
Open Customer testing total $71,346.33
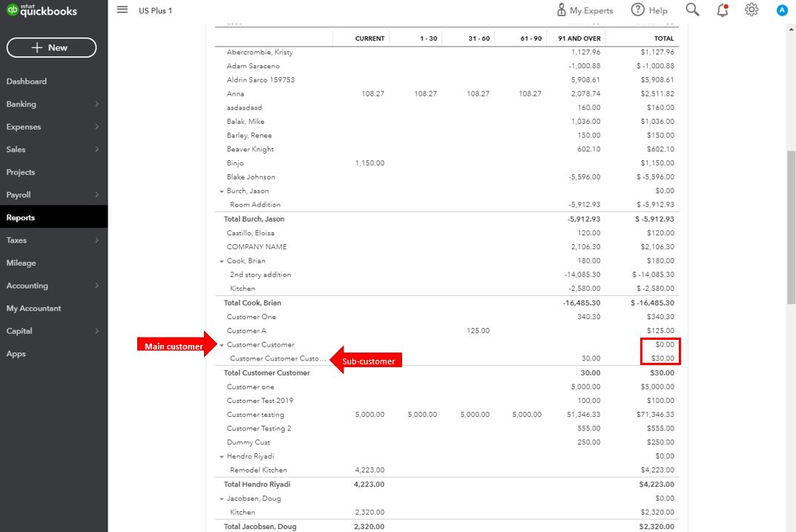coord(656,415)
